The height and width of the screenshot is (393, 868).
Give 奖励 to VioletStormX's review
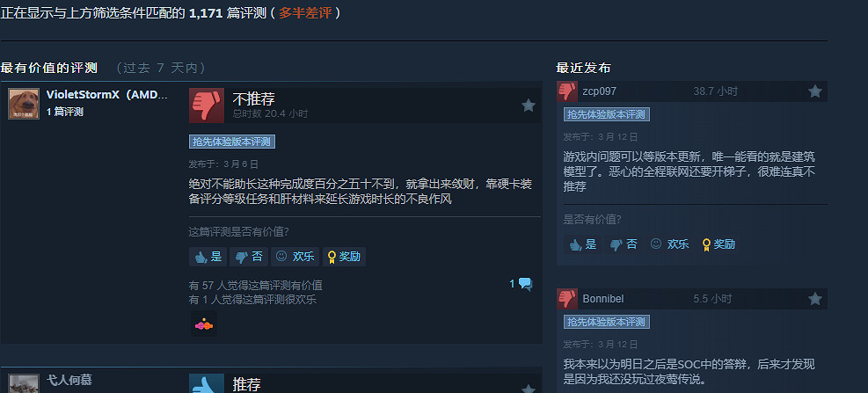point(344,257)
